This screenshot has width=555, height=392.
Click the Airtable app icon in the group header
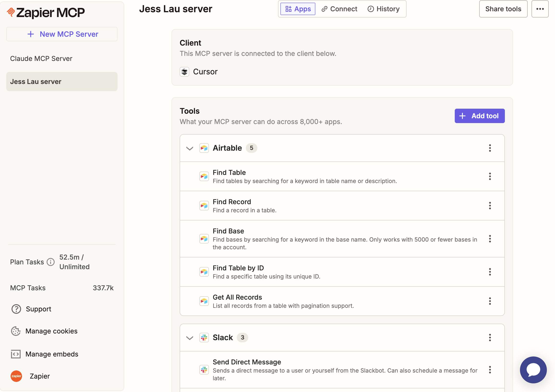(204, 148)
